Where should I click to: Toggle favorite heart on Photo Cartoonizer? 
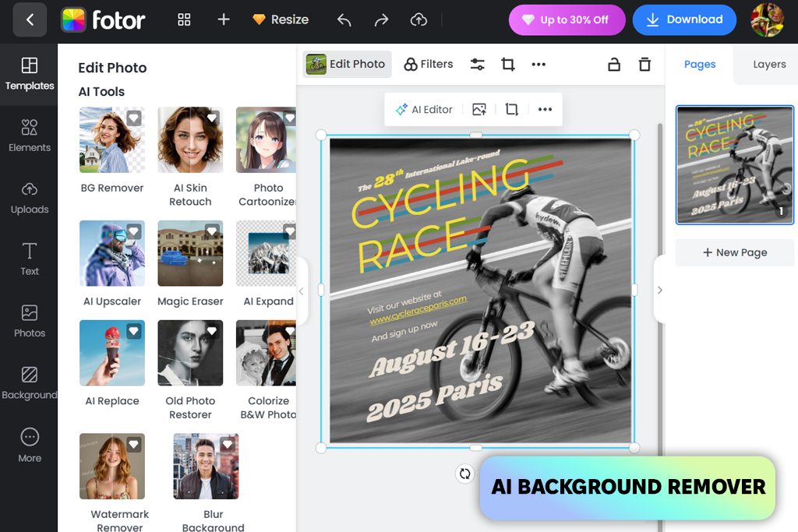coord(290,118)
